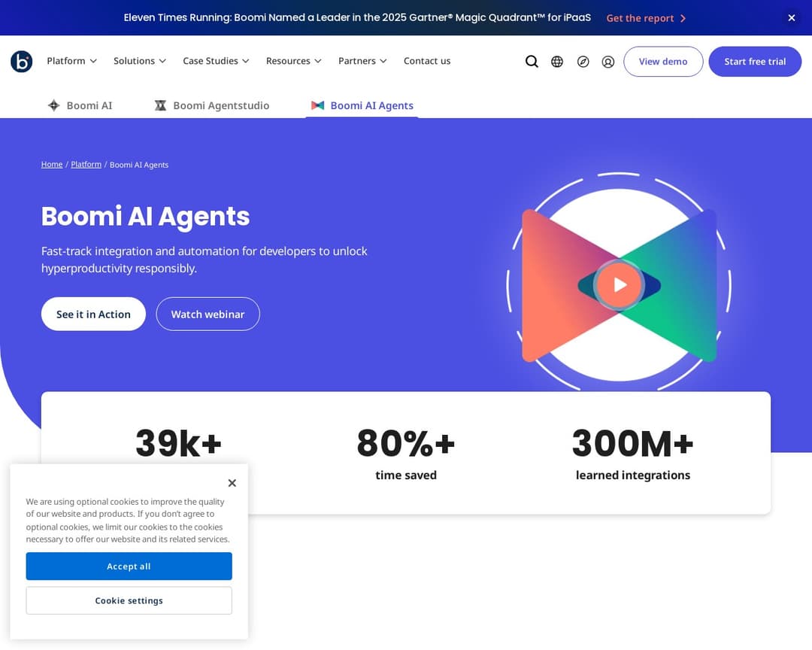Click the Boomi logo
The height and width of the screenshot is (650, 812).
coord(21,61)
